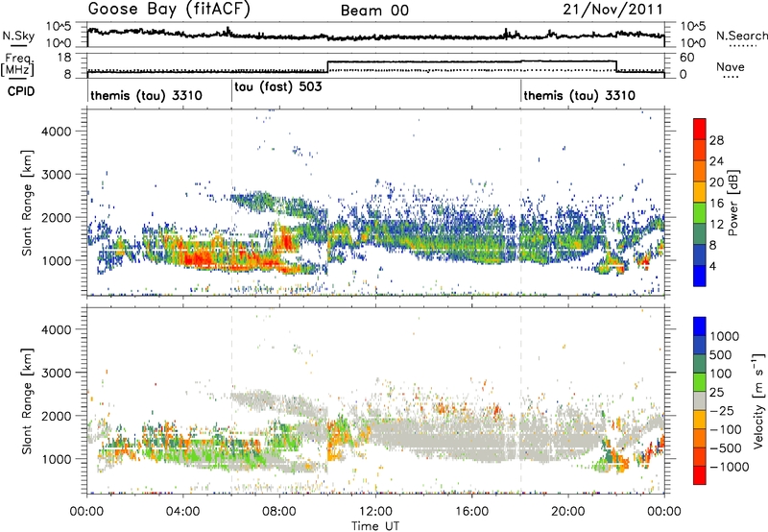
Task: Click the "100" label on Velocity colorbar
Action: pos(721,374)
